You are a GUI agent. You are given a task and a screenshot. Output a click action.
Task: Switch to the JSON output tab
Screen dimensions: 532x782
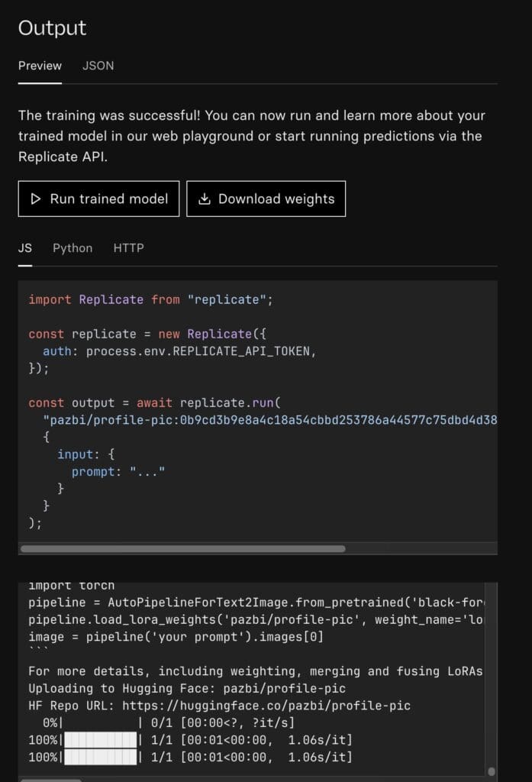pos(98,66)
